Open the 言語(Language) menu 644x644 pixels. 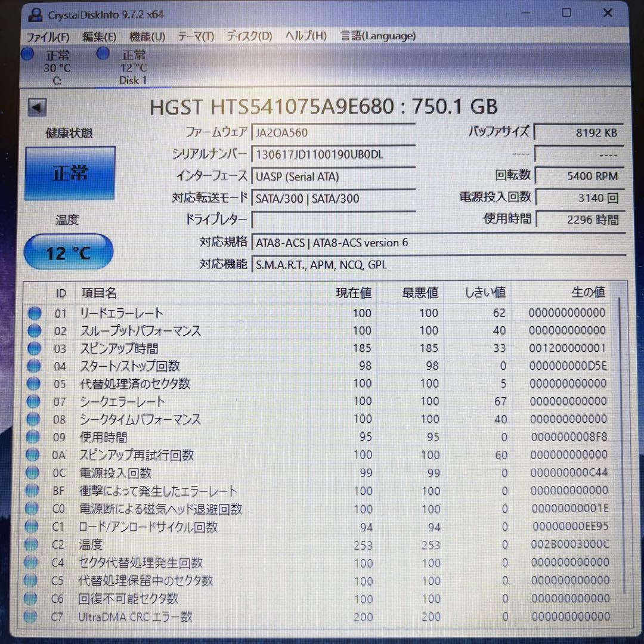(377, 36)
